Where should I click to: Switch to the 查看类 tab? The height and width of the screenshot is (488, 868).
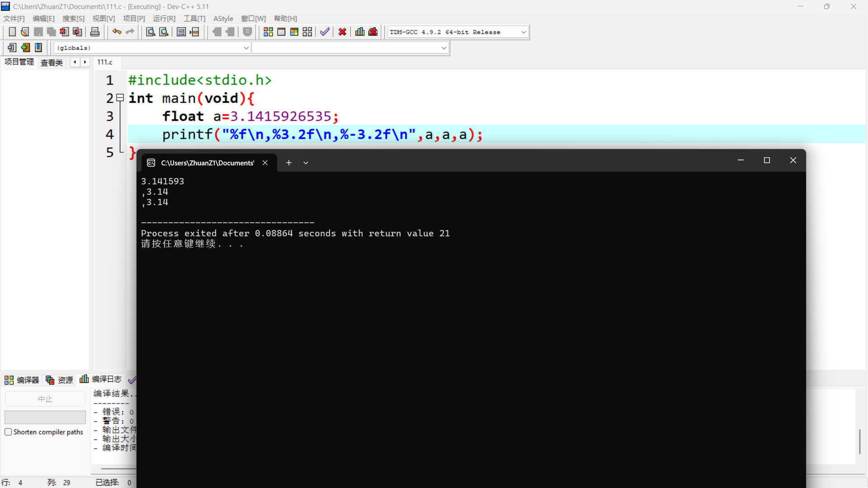tap(52, 62)
